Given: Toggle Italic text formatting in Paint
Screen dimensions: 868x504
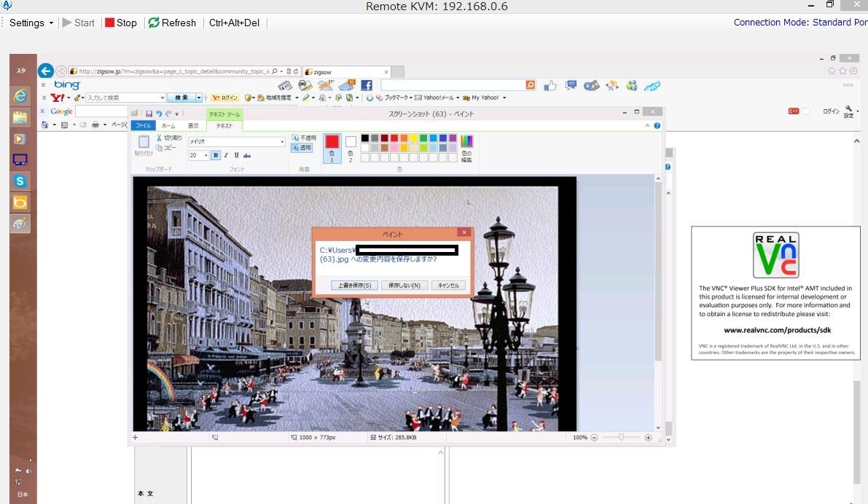Looking at the screenshot, I should (x=226, y=155).
